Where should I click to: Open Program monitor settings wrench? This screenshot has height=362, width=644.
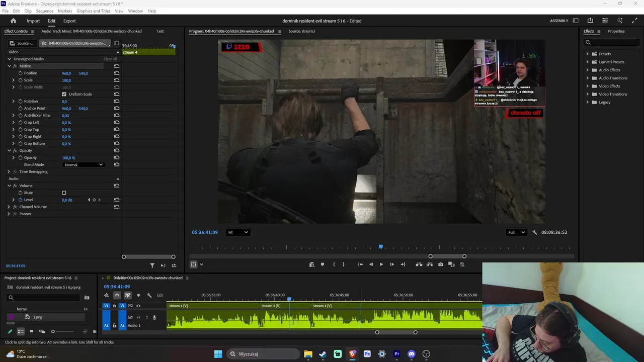(534, 232)
